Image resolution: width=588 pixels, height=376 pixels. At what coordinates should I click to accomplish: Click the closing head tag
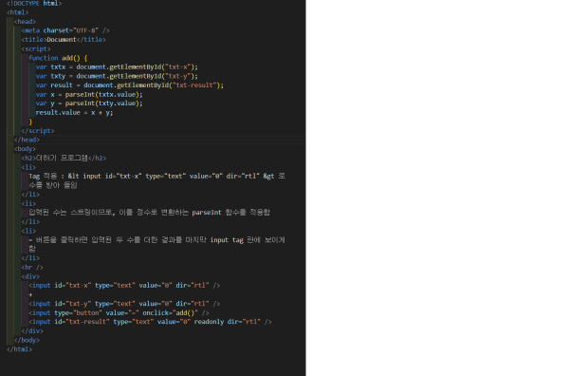27,140
